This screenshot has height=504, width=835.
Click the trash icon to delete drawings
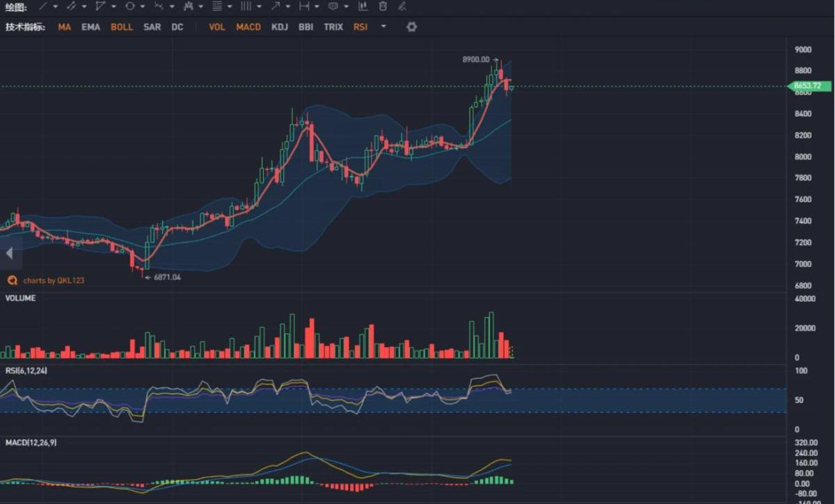[383, 6]
